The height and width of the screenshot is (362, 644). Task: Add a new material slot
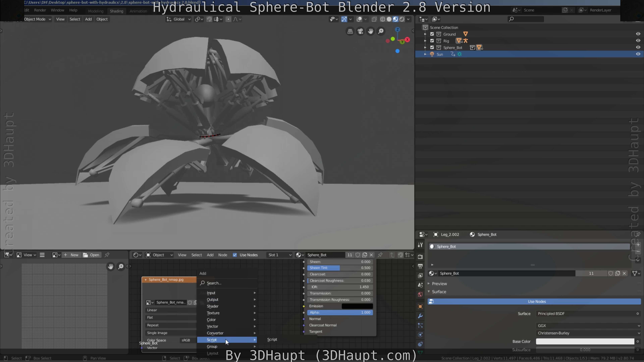point(638,245)
